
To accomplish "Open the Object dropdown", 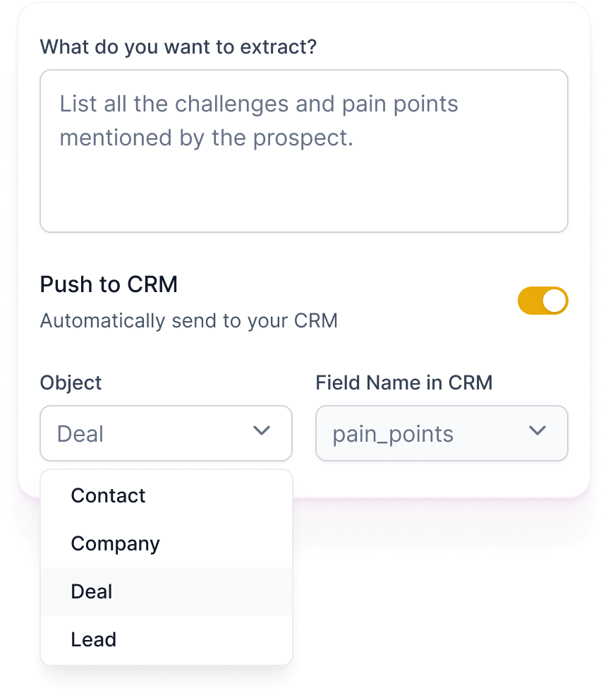I will click(x=166, y=433).
